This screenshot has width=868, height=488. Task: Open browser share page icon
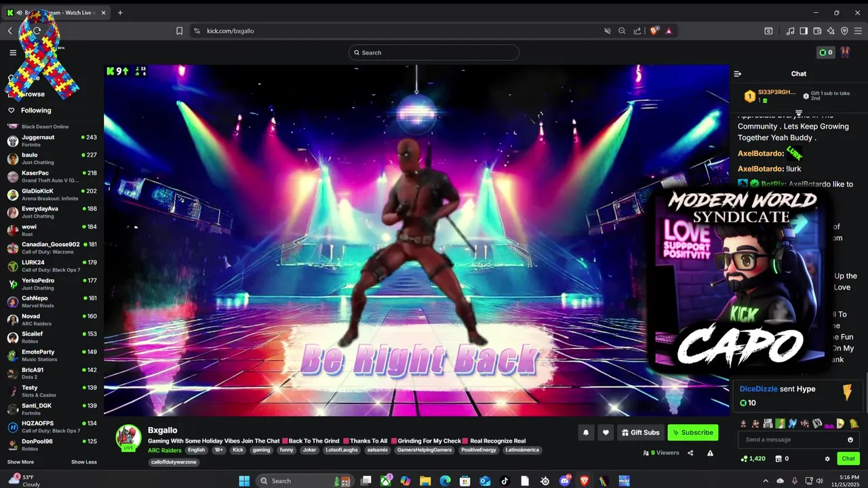[x=637, y=30]
